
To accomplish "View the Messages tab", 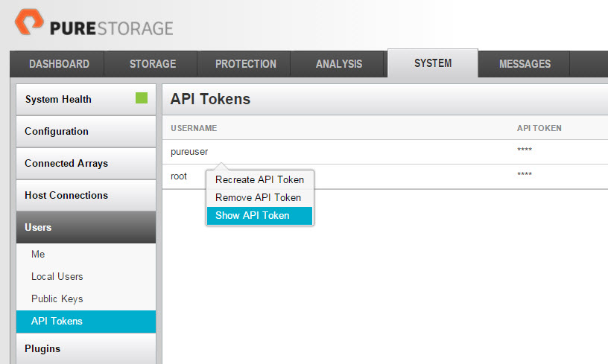I will click(525, 64).
